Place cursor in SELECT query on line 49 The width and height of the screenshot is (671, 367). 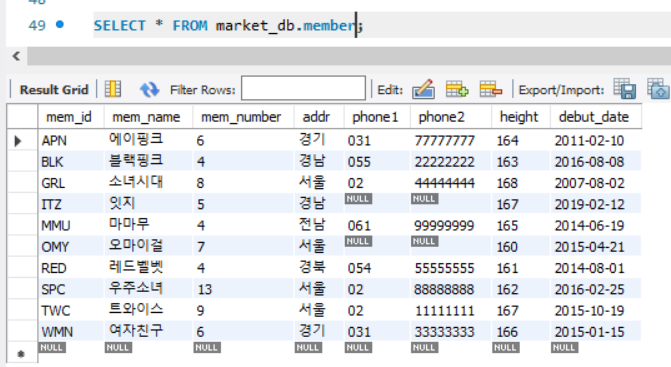click(228, 25)
